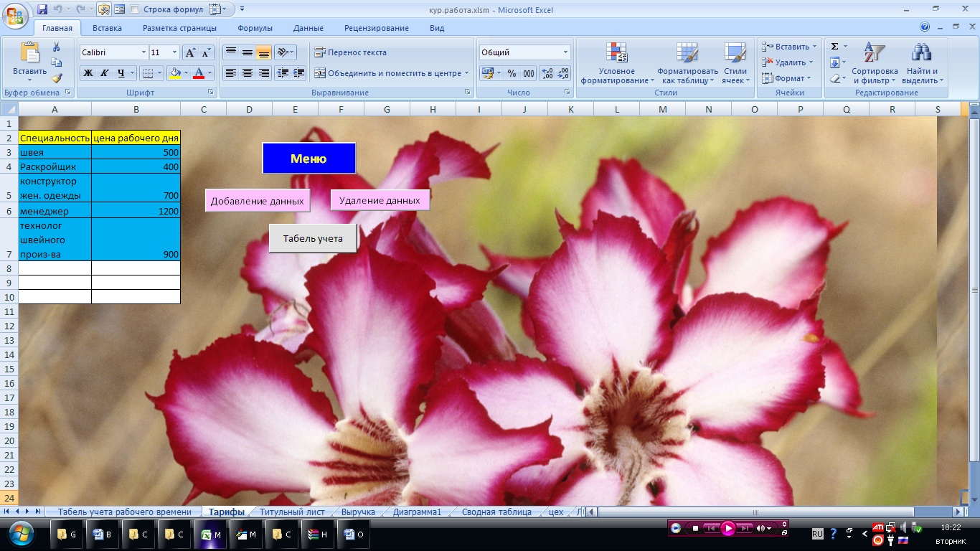Screen dimensions: 980x551
Task: Toggle Перенос текста wrap text
Action: (x=350, y=52)
